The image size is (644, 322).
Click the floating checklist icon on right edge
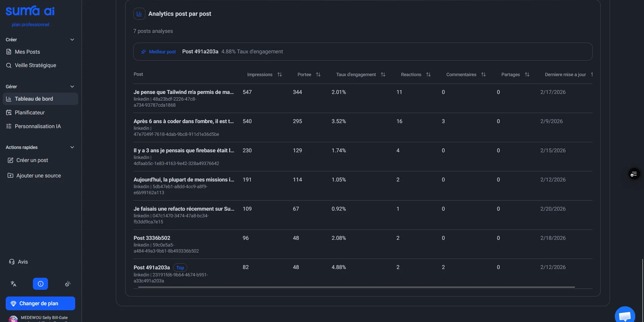pyautogui.click(x=634, y=174)
